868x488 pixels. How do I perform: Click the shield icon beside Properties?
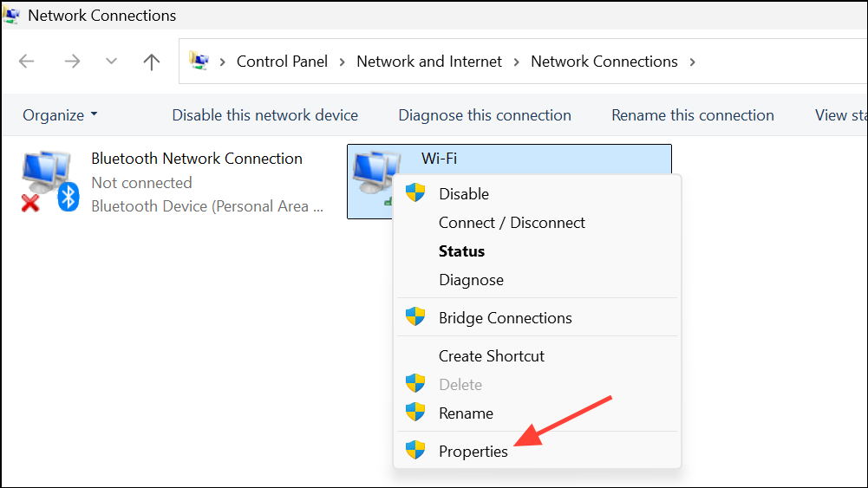click(416, 451)
